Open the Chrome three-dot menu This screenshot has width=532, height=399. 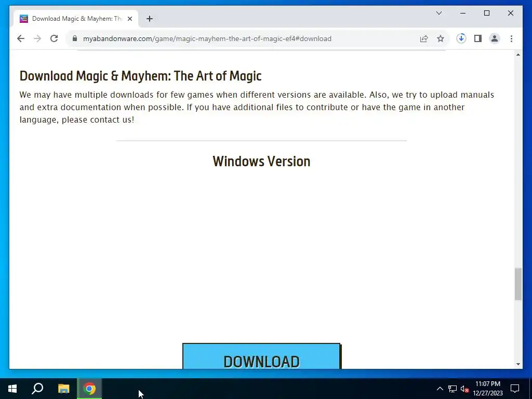pos(511,38)
